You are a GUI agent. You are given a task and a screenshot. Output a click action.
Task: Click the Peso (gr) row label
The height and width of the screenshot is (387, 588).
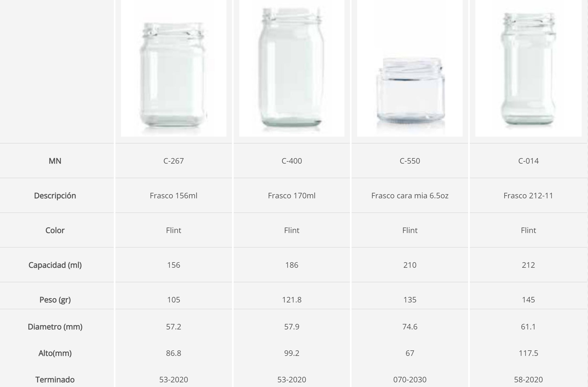point(55,300)
